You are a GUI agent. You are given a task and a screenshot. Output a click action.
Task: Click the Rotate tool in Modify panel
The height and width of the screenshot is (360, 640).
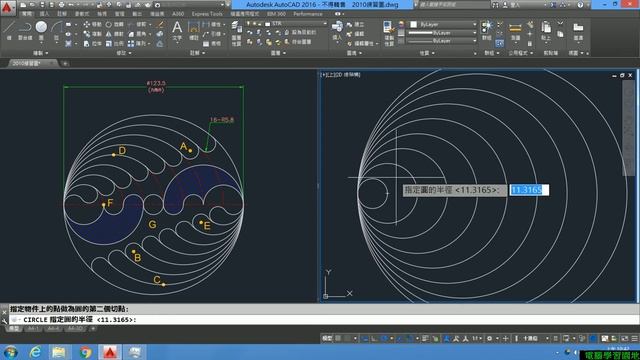coord(115,24)
